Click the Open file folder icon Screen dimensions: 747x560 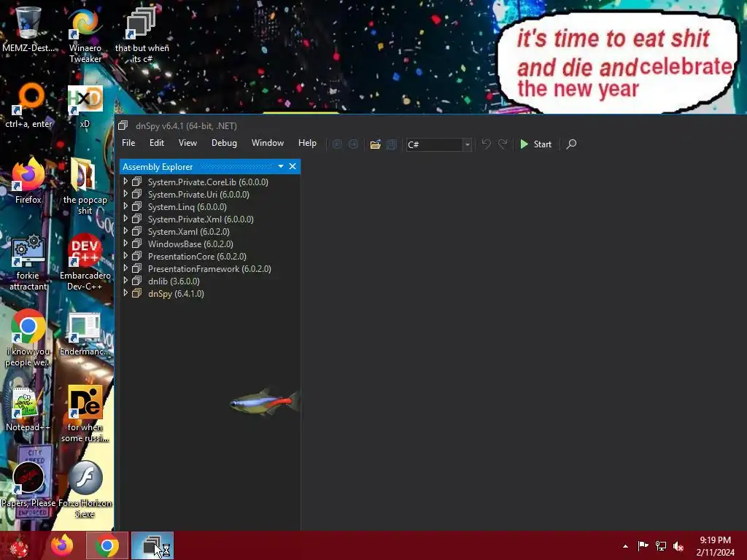(x=376, y=144)
